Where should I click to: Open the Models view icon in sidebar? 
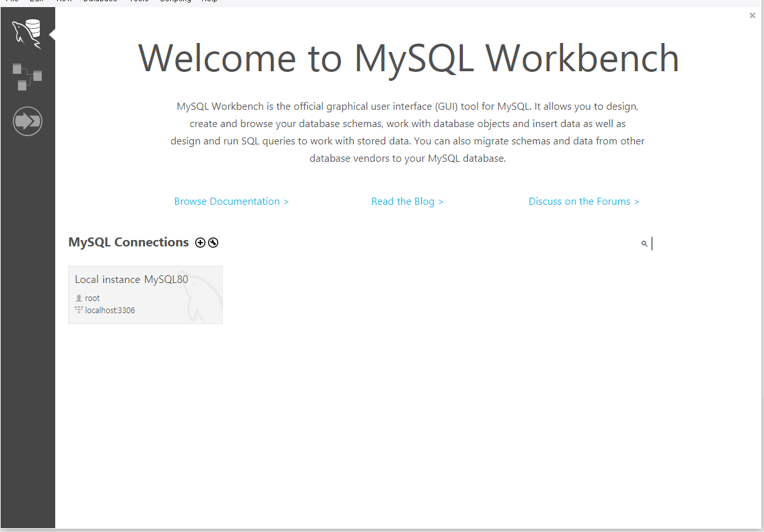27,76
